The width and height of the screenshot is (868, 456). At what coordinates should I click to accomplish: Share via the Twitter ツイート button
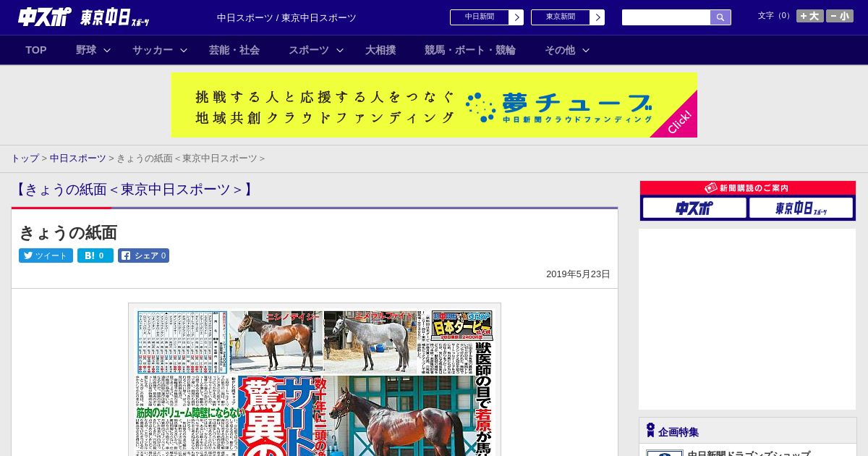[x=46, y=256]
